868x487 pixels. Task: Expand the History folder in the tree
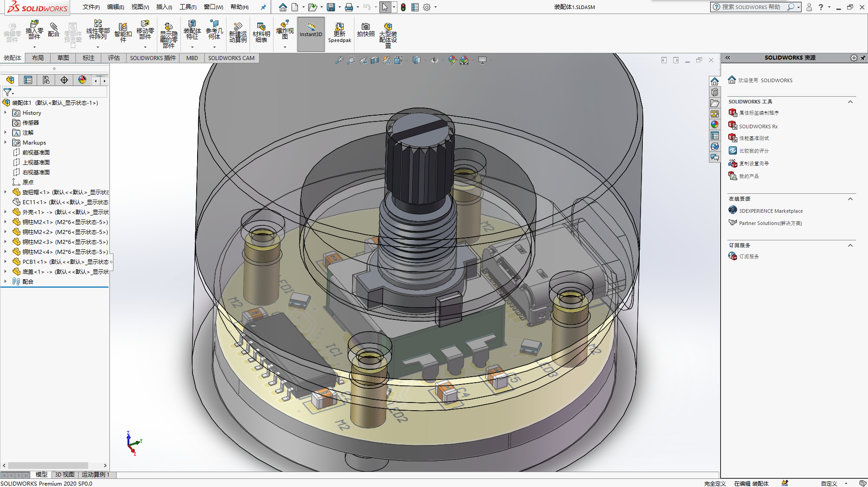(x=5, y=112)
